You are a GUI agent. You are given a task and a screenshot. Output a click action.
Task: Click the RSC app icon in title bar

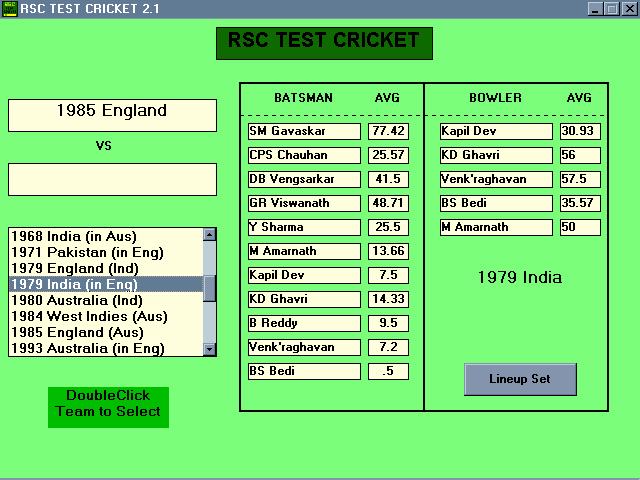tap(10, 9)
